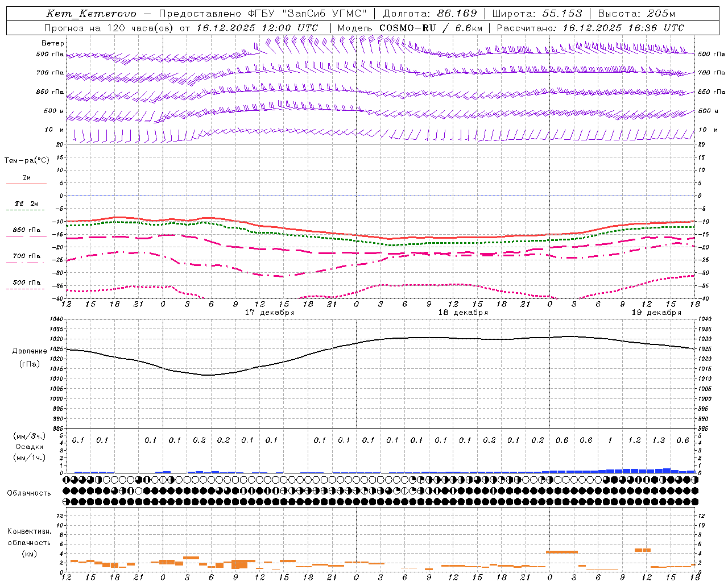Click the Kem_Kemerovo station title
The height and width of the screenshot is (582, 728).
tap(92, 14)
